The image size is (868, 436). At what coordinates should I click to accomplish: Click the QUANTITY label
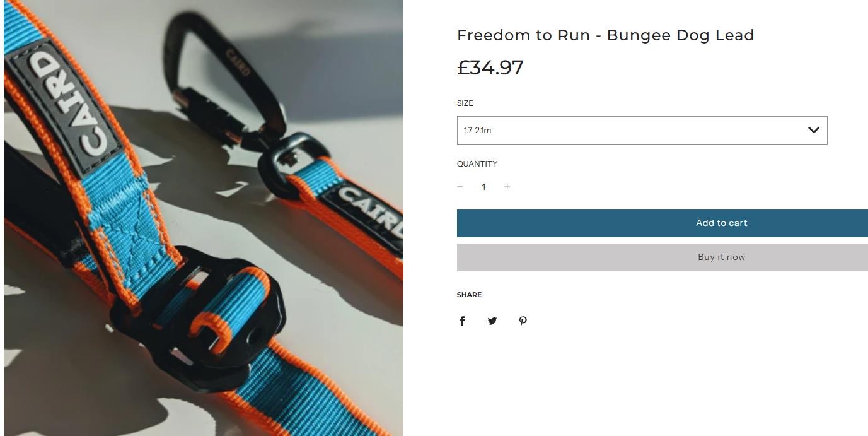[x=477, y=163]
